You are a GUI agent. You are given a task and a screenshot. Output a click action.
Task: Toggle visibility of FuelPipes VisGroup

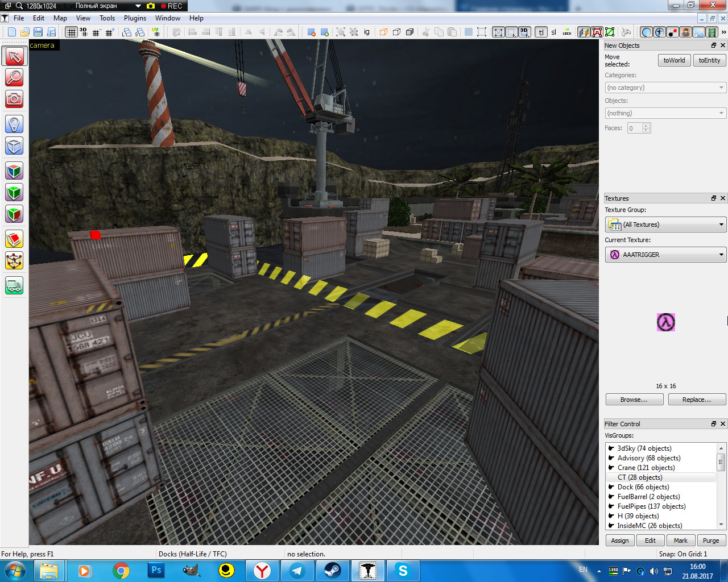pyautogui.click(x=611, y=506)
